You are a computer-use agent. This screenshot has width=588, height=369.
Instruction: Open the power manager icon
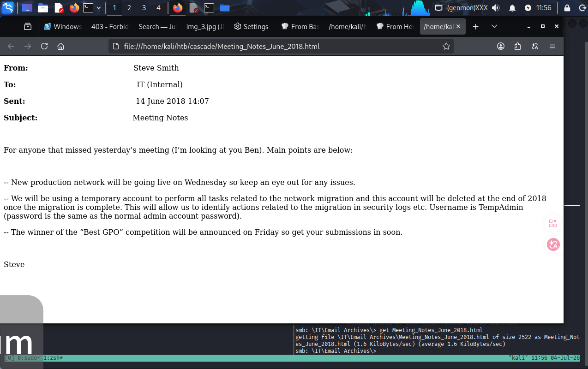coord(528,8)
